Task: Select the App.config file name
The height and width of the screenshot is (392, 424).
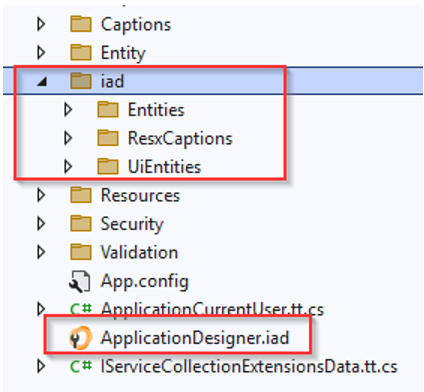Action: [145, 282]
